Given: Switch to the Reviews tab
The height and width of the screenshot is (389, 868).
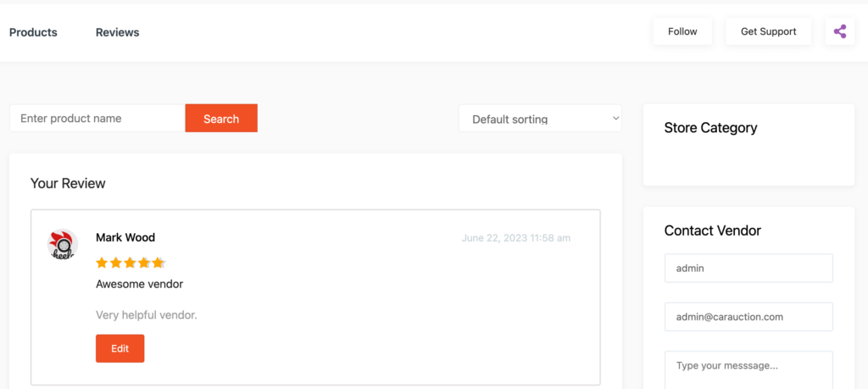Looking at the screenshot, I should (x=117, y=32).
